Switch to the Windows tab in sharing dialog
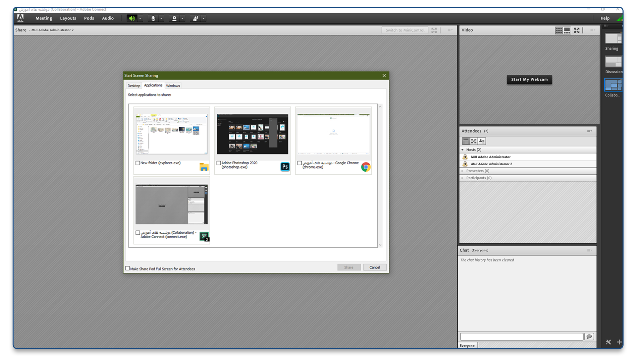 pyautogui.click(x=173, y=85)
